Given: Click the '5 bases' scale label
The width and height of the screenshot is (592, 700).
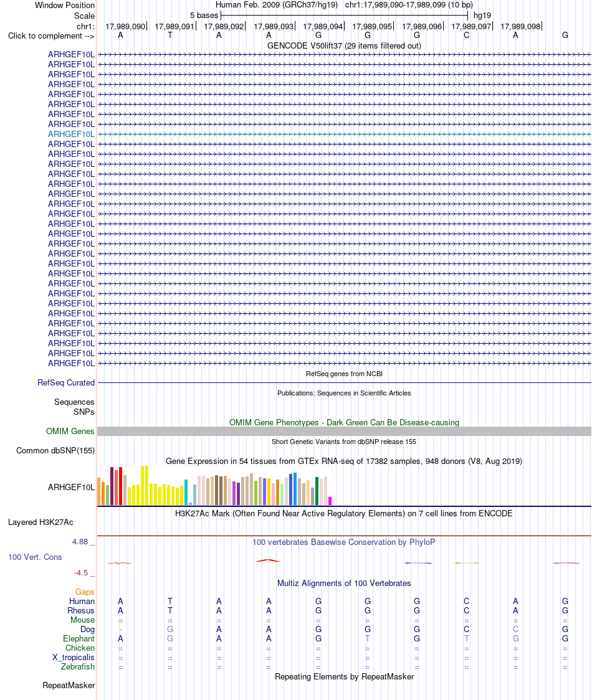Looking at the screenshot, I should pyautogui.click(x=204, y=16).
